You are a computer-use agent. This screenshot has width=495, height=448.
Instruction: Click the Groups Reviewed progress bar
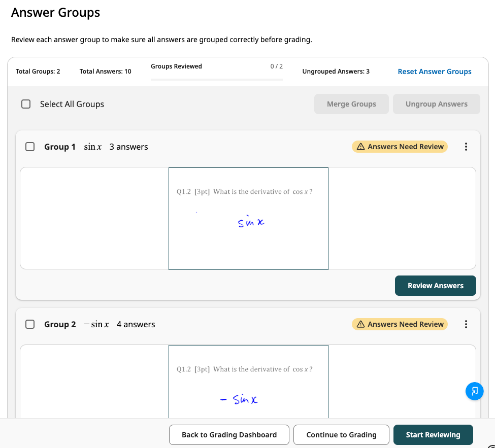point(217,80)
